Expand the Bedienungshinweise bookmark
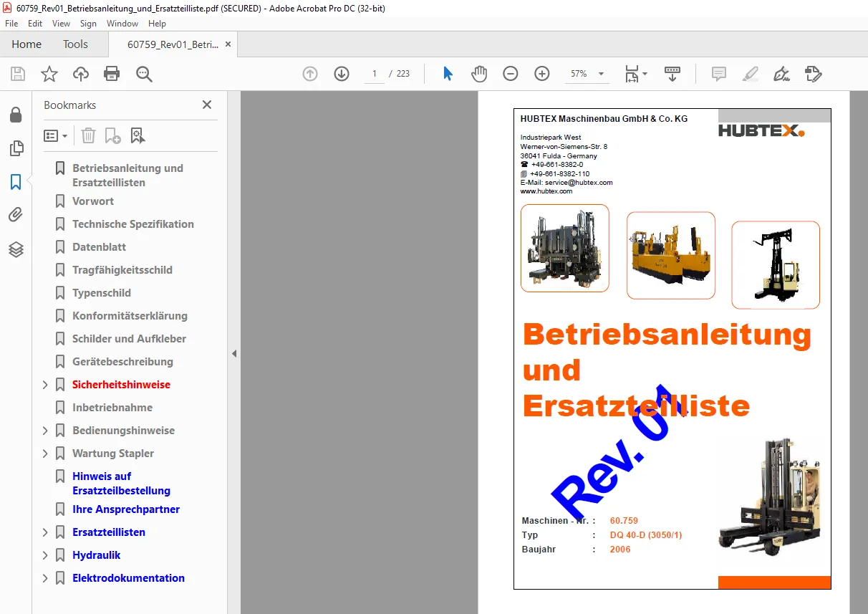Image resolution: width=868 pixels, height=614 pixels. tap(45, 431)
